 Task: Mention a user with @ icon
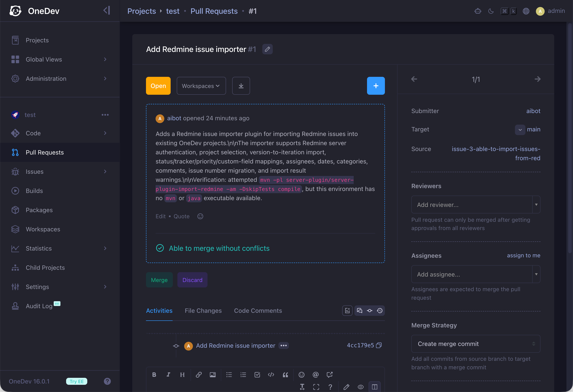click(315, 375)
